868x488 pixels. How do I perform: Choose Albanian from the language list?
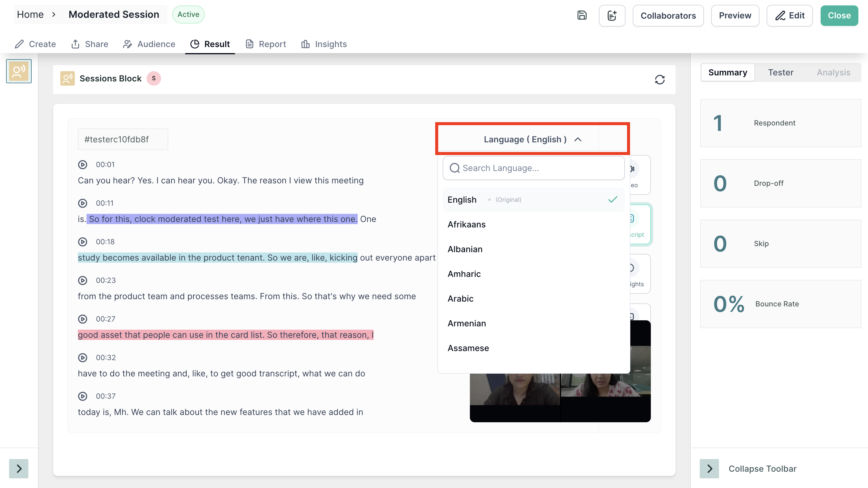[x=465, y=249]
